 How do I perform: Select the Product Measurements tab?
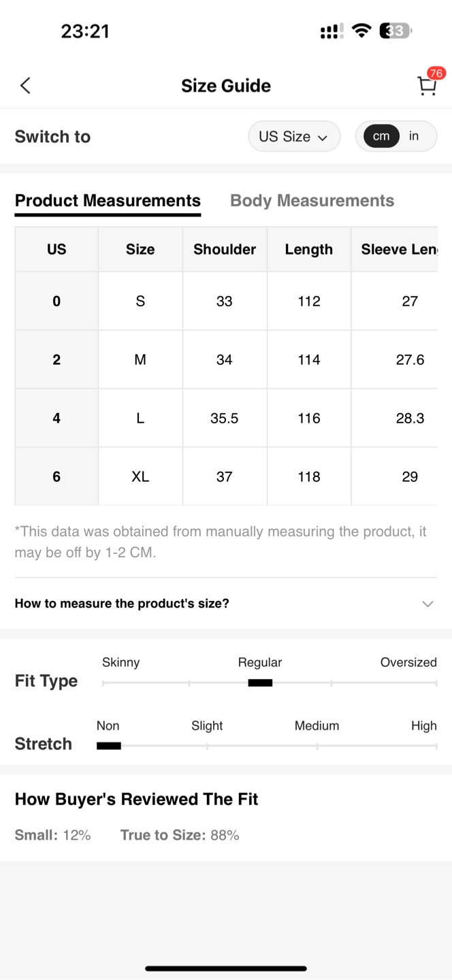(x=108, y=201)
